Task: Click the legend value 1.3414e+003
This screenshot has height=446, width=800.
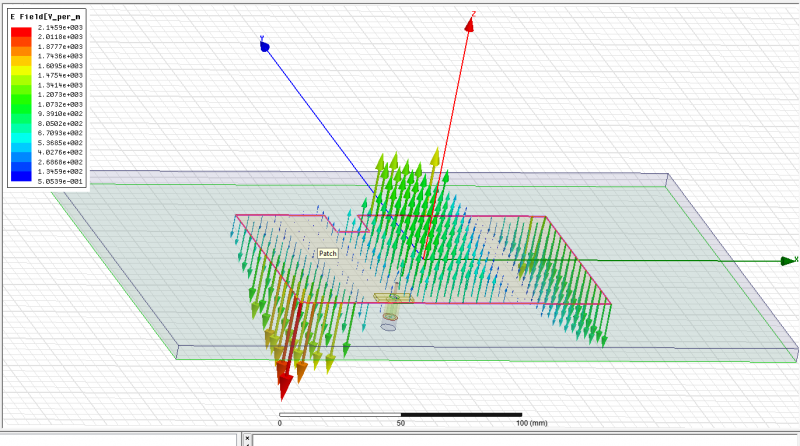Action: coord(60,85)
